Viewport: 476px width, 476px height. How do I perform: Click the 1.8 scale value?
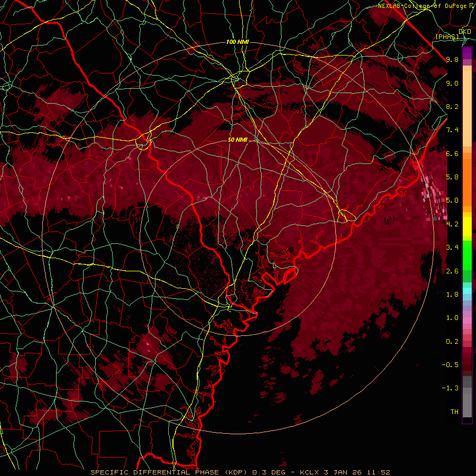(452, 295)
